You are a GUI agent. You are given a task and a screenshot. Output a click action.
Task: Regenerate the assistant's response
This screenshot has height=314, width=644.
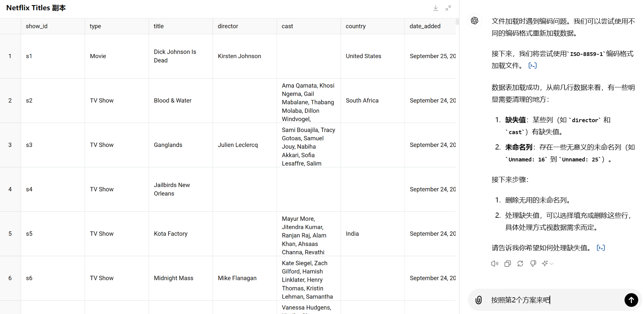click(520, 263)
